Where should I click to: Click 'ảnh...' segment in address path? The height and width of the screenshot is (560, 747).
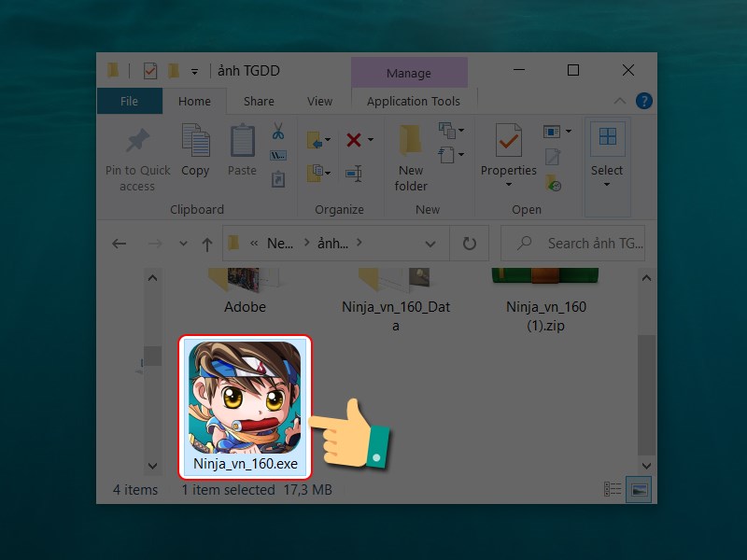333,244
